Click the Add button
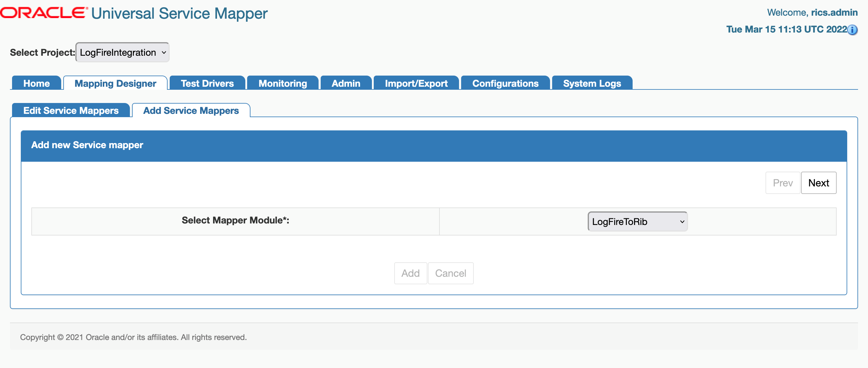The image size is (868, 368). pos(410,273)
